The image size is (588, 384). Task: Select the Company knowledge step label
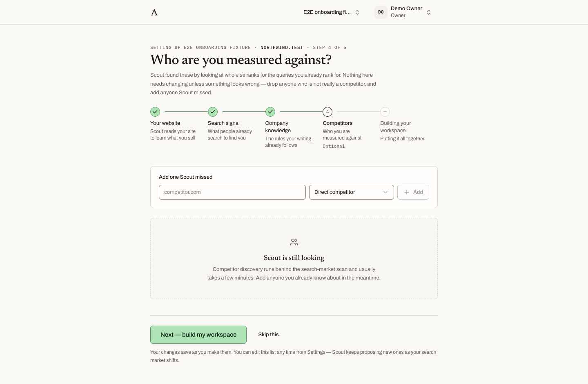278,127
